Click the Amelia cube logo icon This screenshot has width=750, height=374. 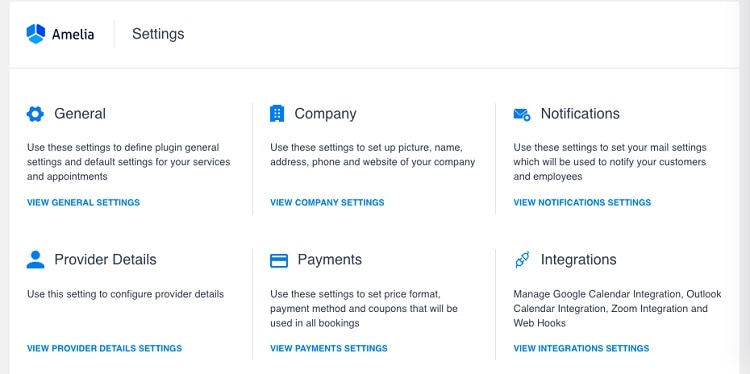35,34
